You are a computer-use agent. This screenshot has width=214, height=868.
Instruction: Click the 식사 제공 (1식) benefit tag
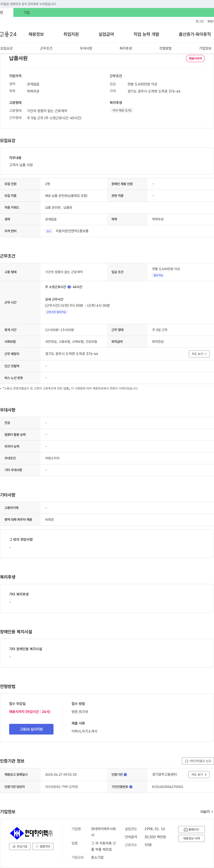point(122,110)
